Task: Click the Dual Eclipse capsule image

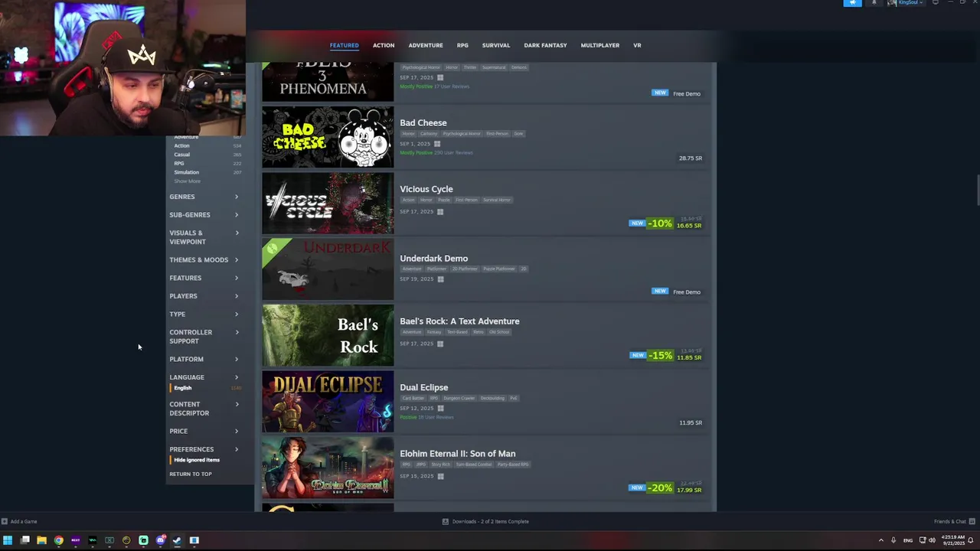Action: [328, 402]
